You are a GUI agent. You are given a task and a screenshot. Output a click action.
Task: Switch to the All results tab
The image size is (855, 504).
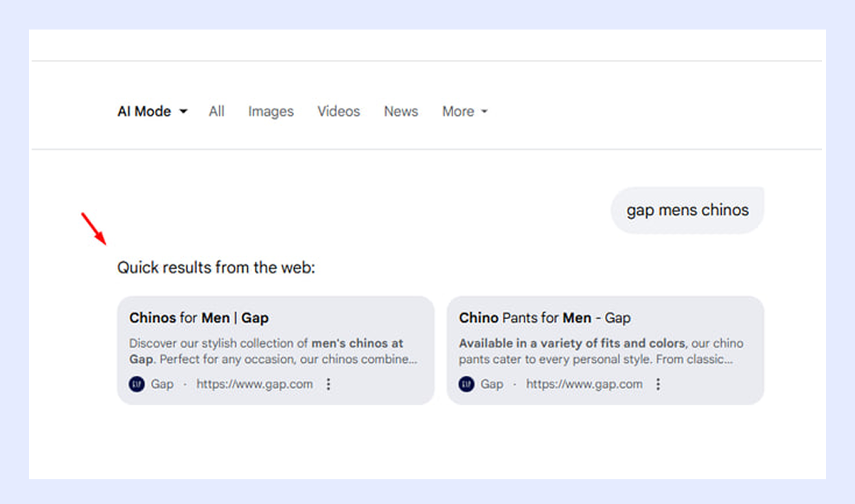click(216, 112)
